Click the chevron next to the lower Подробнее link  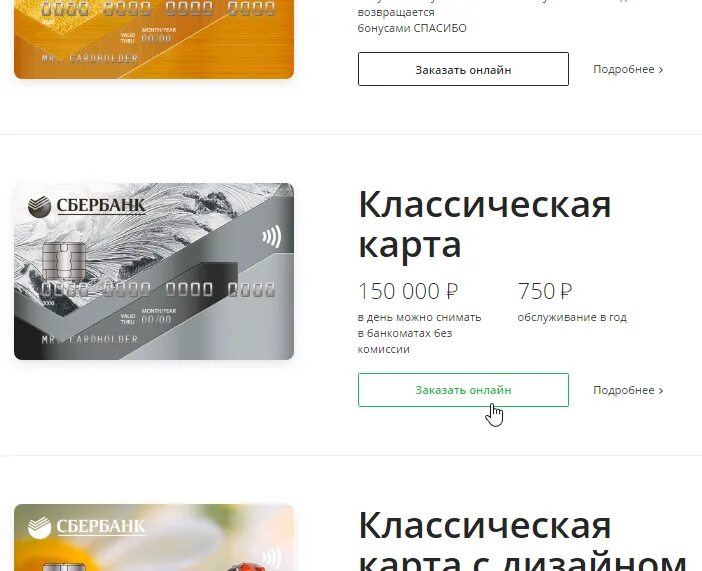[x=661, y=391]
